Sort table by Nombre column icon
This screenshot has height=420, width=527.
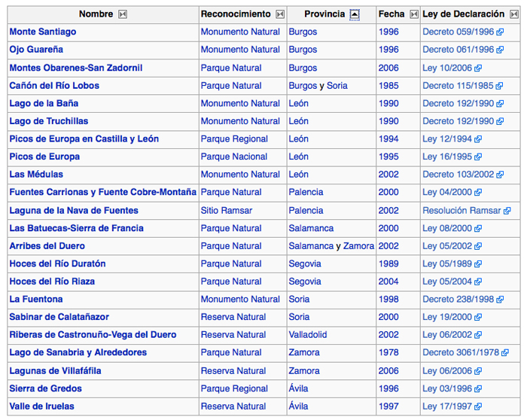tap(123, 14)
